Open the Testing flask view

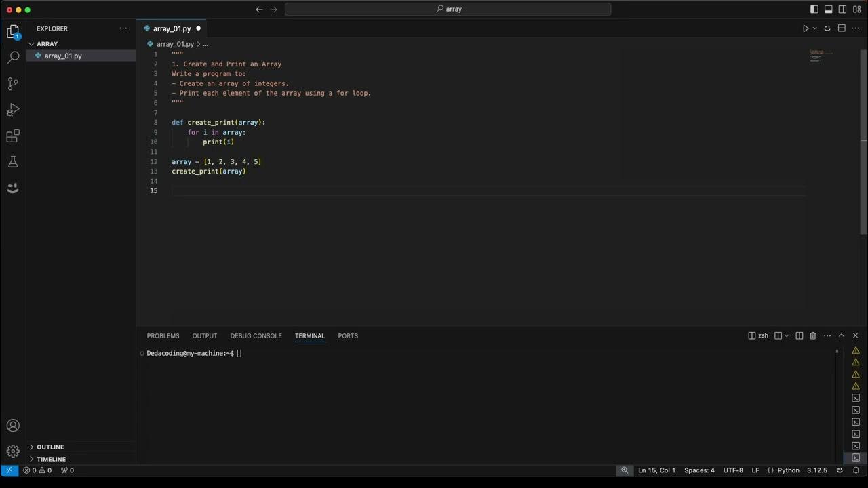pyautogui.click(x=13, y=162)
